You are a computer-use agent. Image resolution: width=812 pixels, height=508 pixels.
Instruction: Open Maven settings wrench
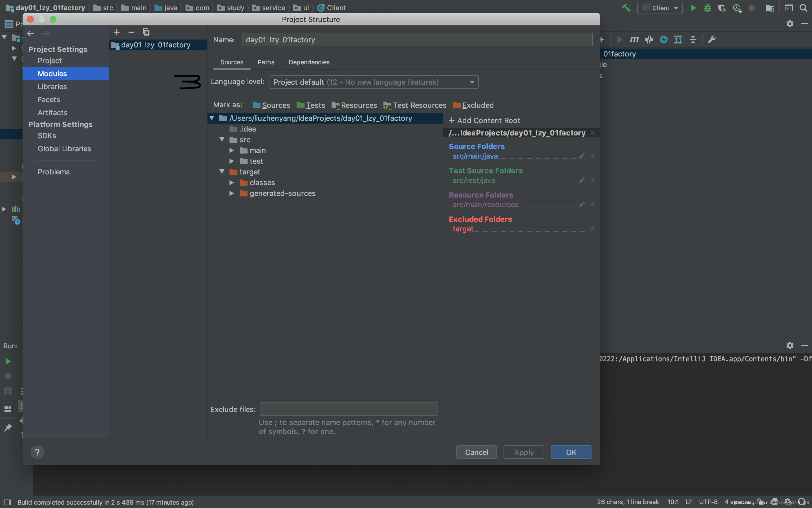(712, 40)
